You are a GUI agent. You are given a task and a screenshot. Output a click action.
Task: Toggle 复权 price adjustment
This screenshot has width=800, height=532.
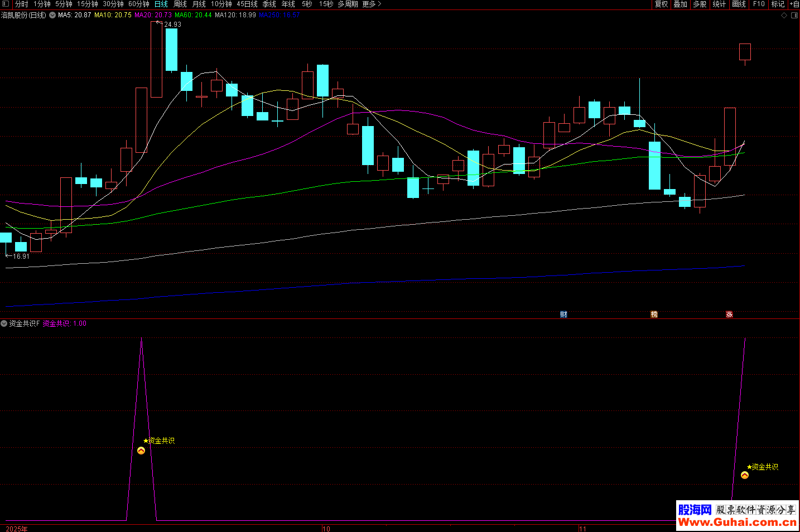point(661,4)
